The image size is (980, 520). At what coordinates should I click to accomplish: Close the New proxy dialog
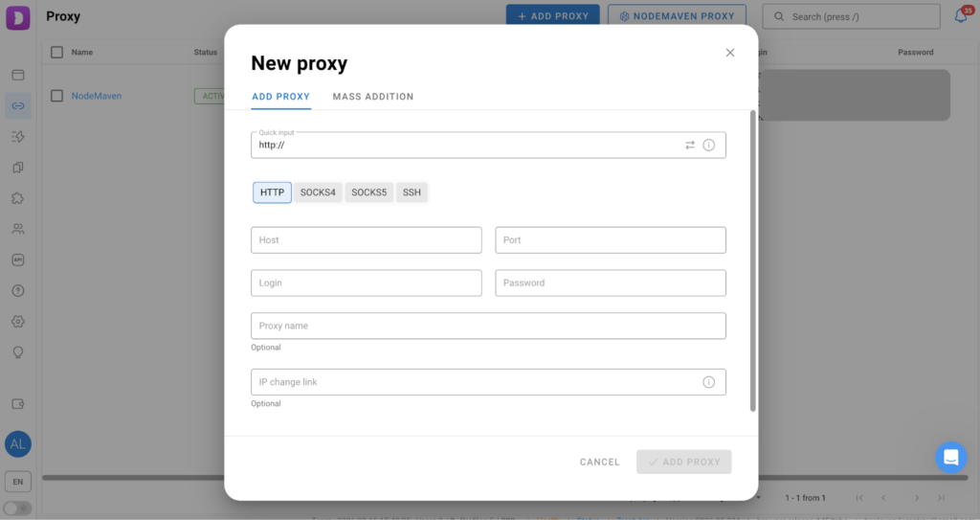pos(730,53)
